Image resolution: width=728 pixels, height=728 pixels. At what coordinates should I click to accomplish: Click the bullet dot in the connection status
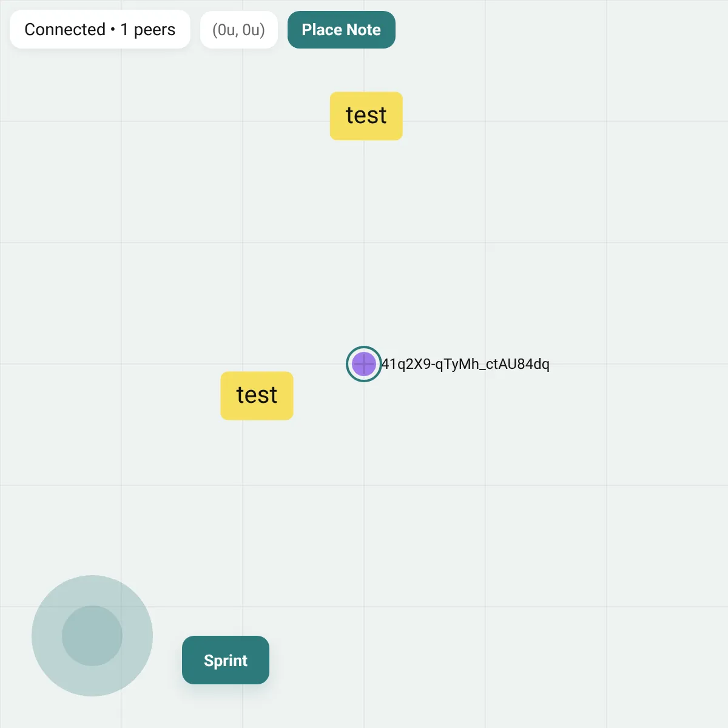click(x=113, y=29)
